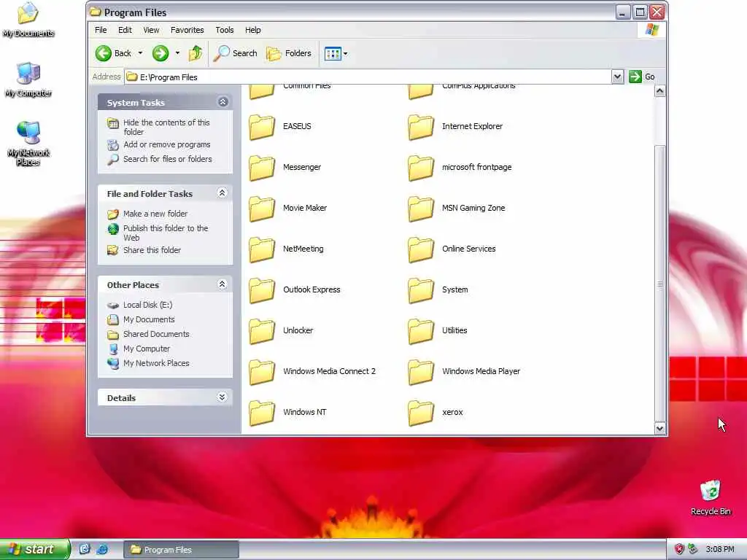The image size is (747, 560).
Task: Select the Windows NT folder icon
Action: 262,413
